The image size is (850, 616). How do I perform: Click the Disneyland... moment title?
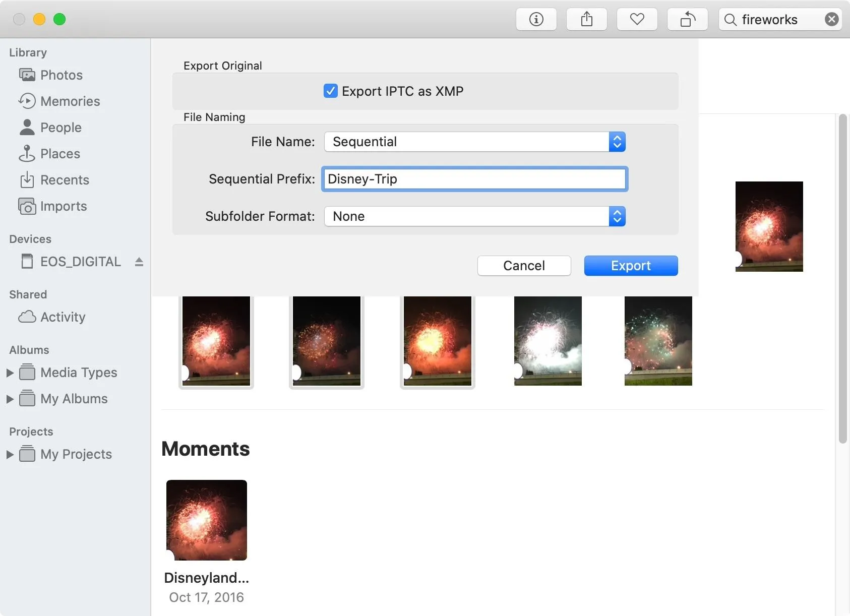(x=207, y=578)
